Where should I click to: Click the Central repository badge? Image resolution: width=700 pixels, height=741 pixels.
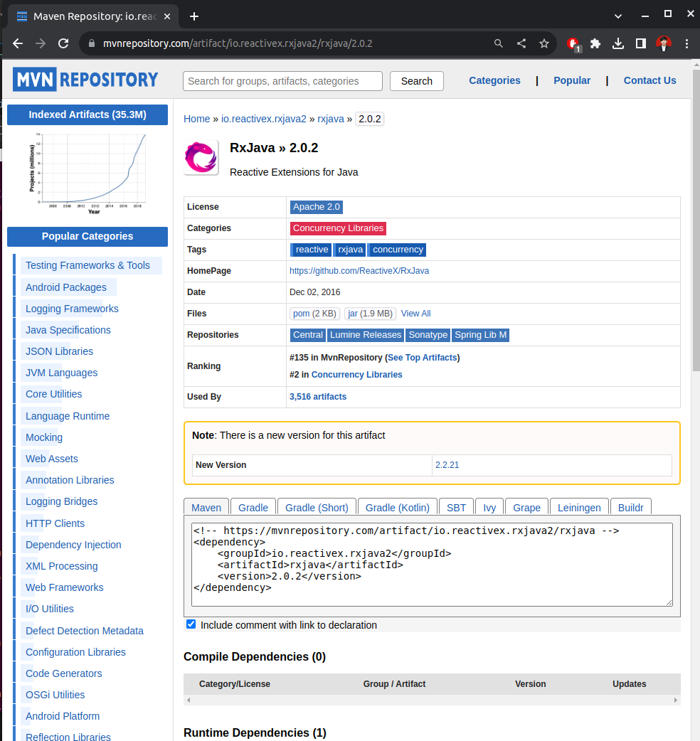click(308, 335)
